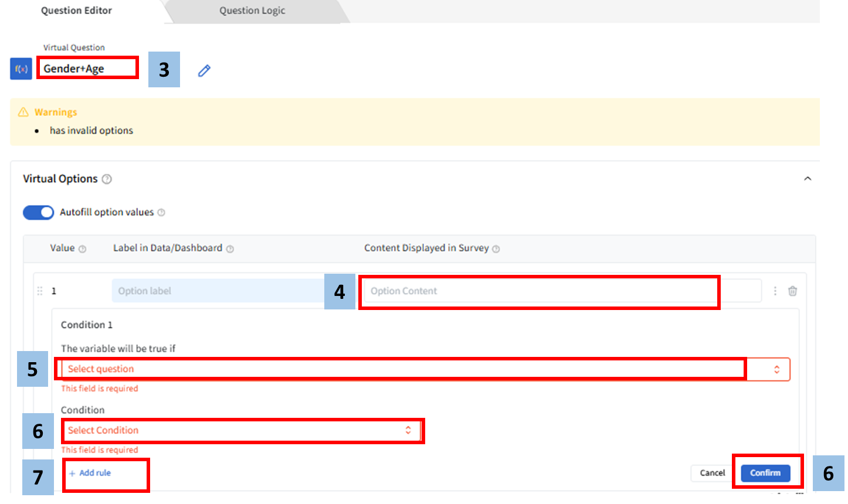This screenshot has width=848, height=504.
Task: Click help icon beside Content Displayed in Survey
Action: (496, 249)
